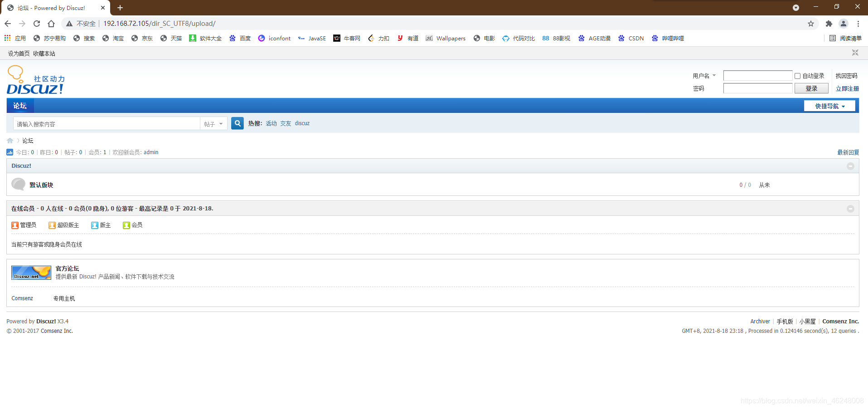Open the iconfont bookmark
Image resolution: width=868 pixels, height=409 pixels.
click(274, 38)
